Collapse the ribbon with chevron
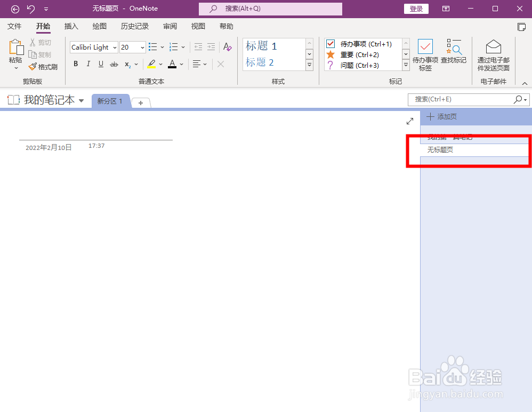This screenshot has height=412, width=532. pos(525,83)
